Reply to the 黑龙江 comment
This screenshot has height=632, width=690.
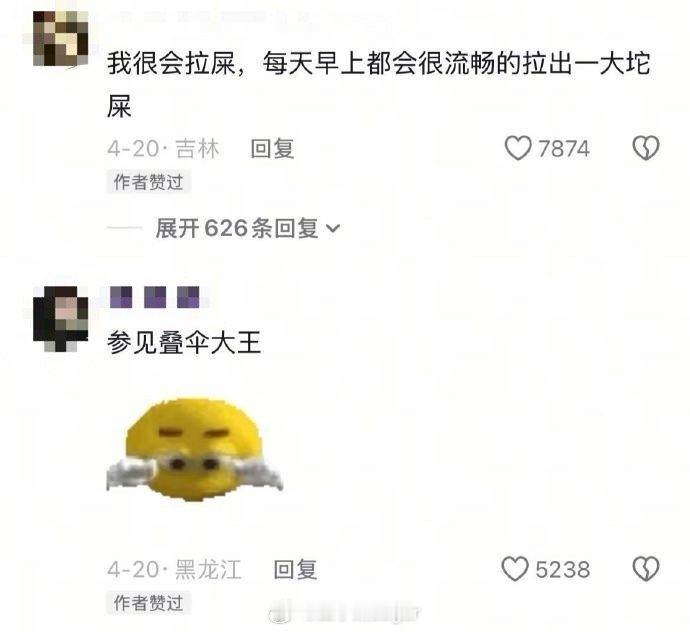tap(295, 569)
